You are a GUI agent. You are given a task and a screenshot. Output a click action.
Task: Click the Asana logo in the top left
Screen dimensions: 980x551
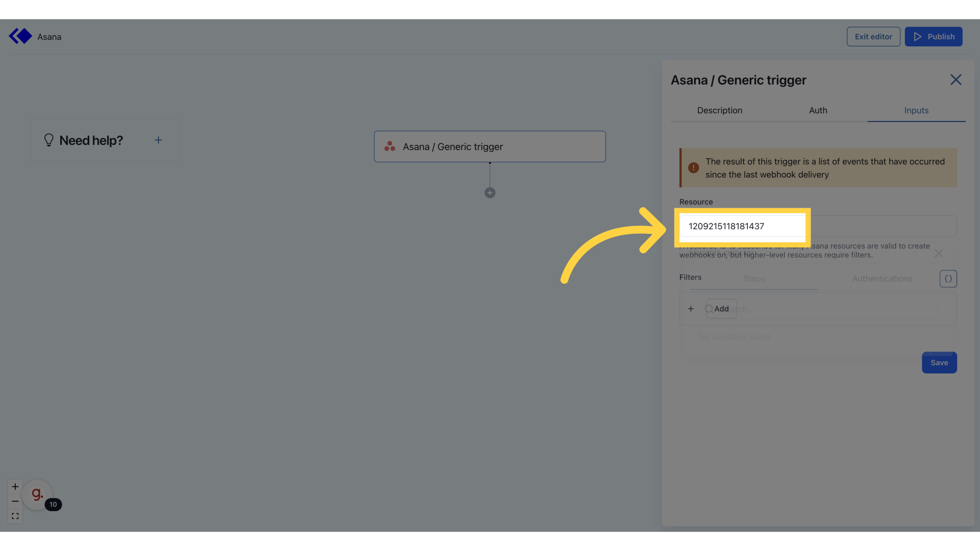(20, 36)
